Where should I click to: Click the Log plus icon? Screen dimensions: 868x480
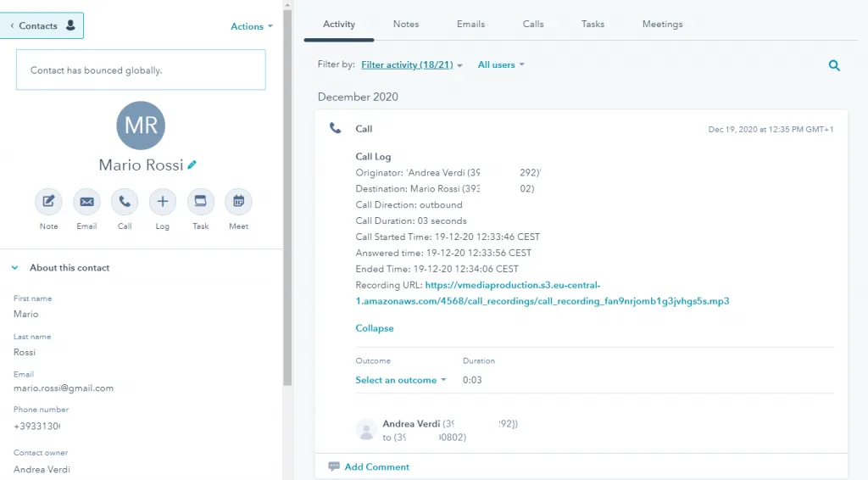click(x=163, y=202)
